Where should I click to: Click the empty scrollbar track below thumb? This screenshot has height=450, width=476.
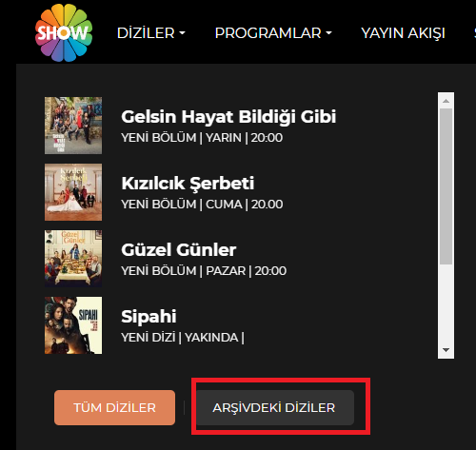tap(446, 303)
